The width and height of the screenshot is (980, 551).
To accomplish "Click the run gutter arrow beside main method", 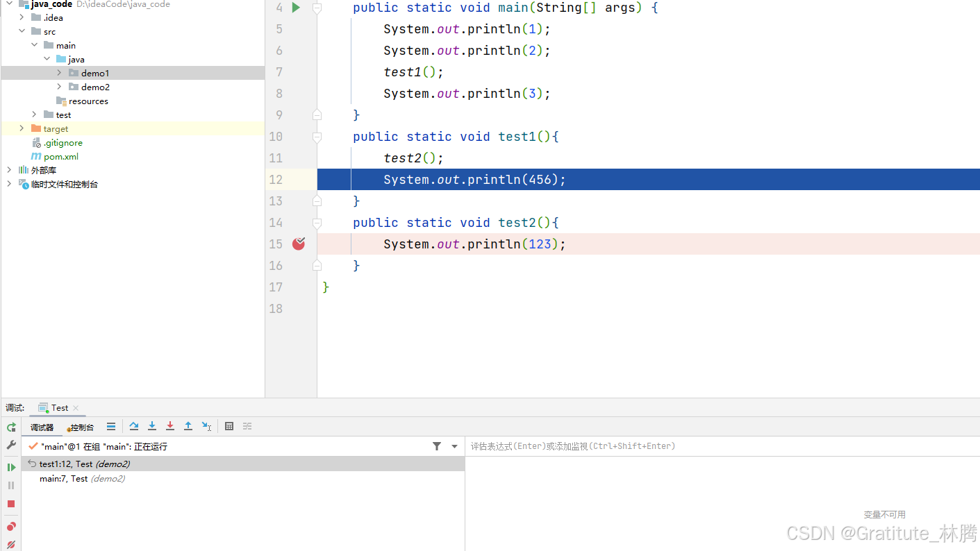I will tap(296, 8).
